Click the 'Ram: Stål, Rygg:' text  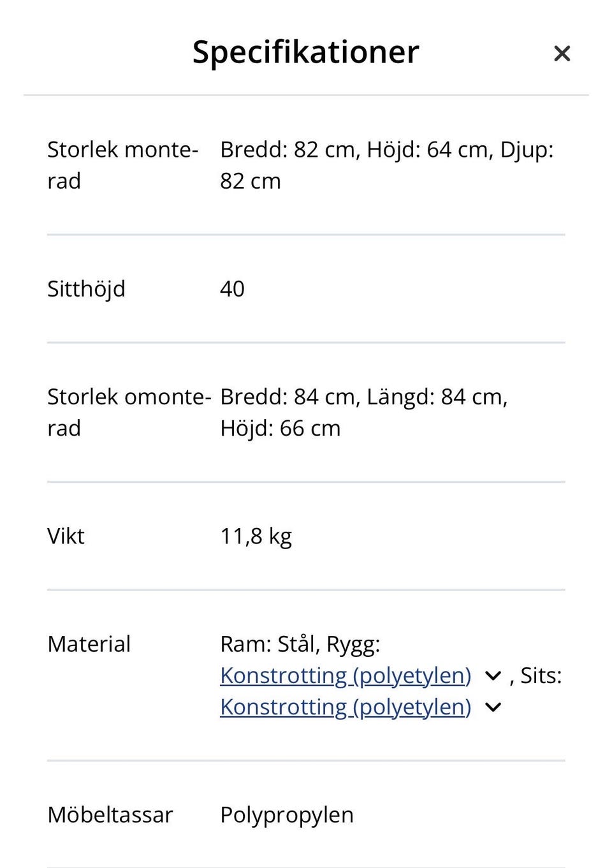click(300, 644)
